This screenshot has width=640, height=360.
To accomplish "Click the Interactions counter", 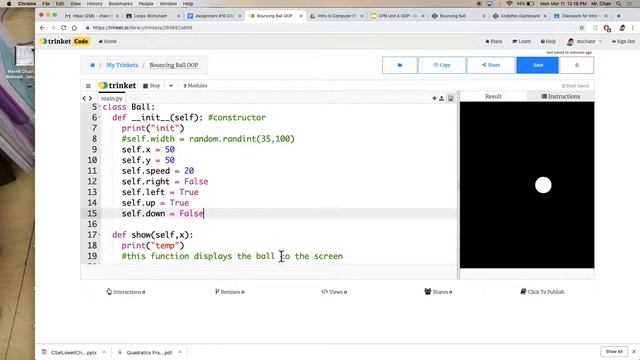I will click(x=126, y=292).
